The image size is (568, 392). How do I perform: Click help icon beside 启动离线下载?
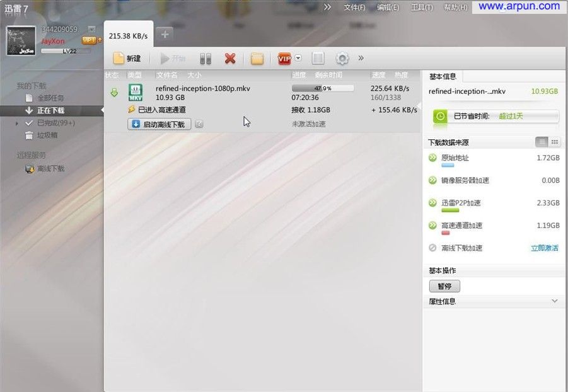tap(199, 124)
